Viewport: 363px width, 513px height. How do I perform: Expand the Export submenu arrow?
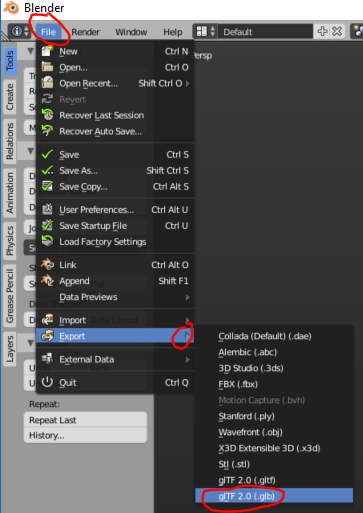coord(187,336)
